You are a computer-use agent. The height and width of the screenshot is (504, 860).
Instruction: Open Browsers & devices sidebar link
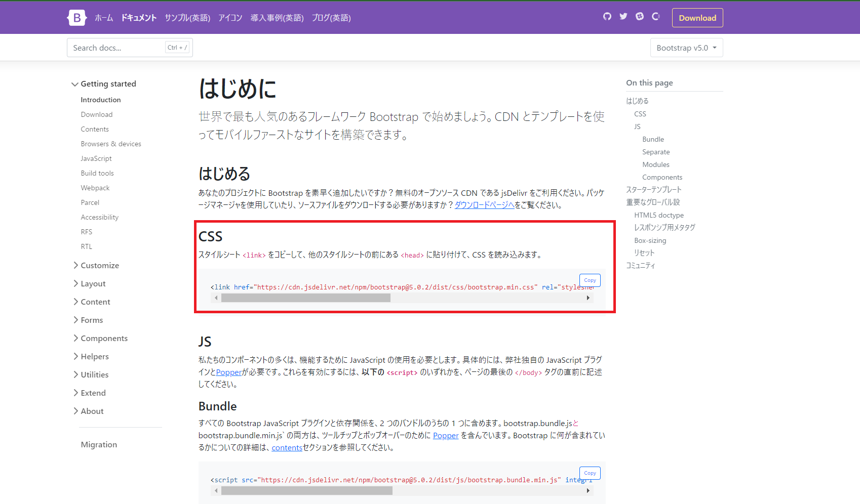pos(111,144)
